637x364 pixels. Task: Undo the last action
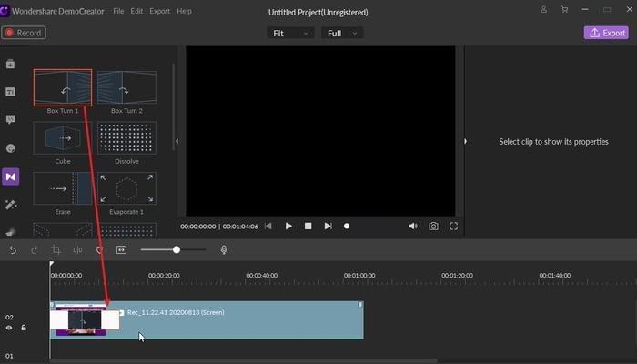pyautogui.click(x=13, y=249)
